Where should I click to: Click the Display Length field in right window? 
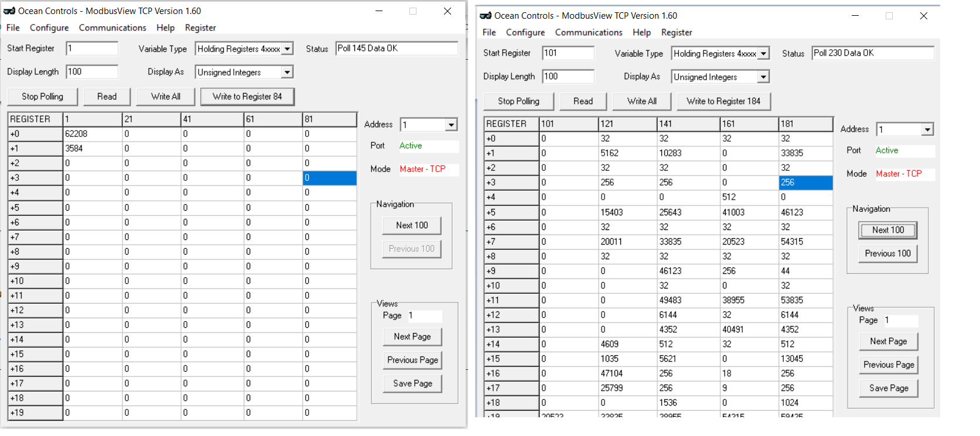click(568, 77)
